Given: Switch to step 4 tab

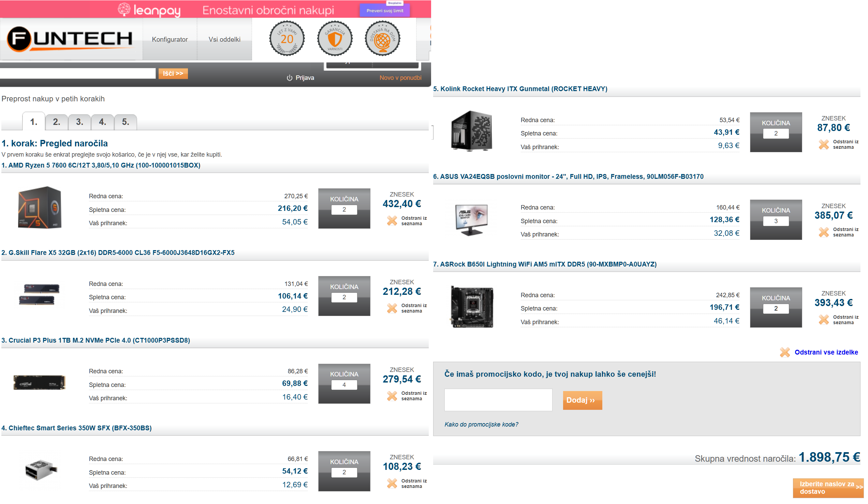Looking at the screenshot, I should (x=103, y=122).
